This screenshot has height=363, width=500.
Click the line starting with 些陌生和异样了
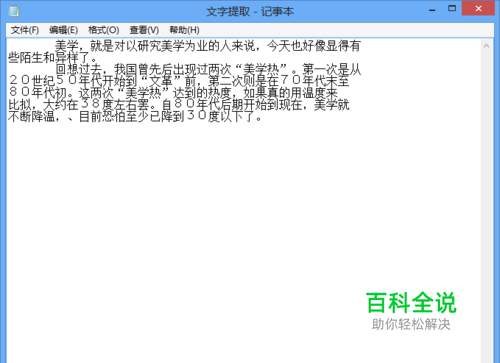[x=52, y=58]
